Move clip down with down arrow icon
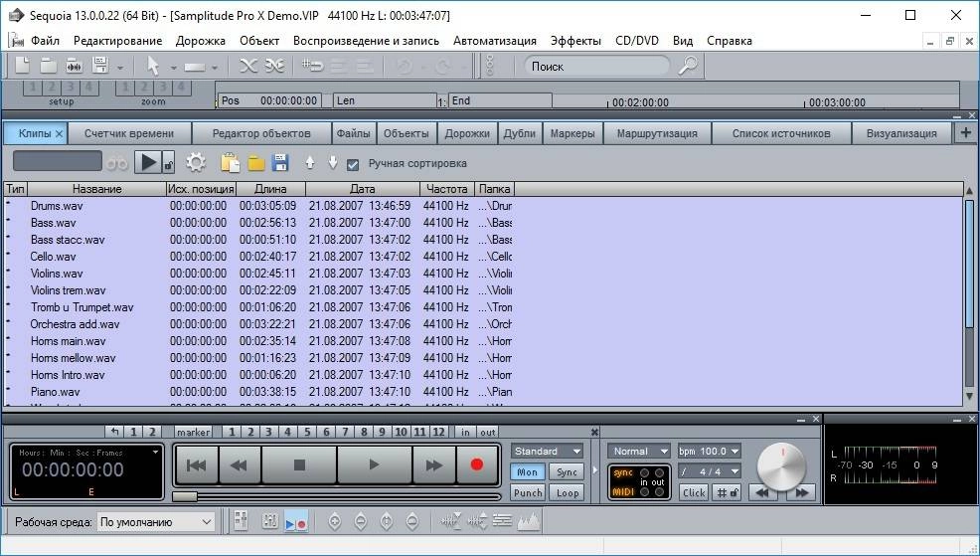Image resolution: width=980 pixels, height=556 pixels. coord(333,163)
